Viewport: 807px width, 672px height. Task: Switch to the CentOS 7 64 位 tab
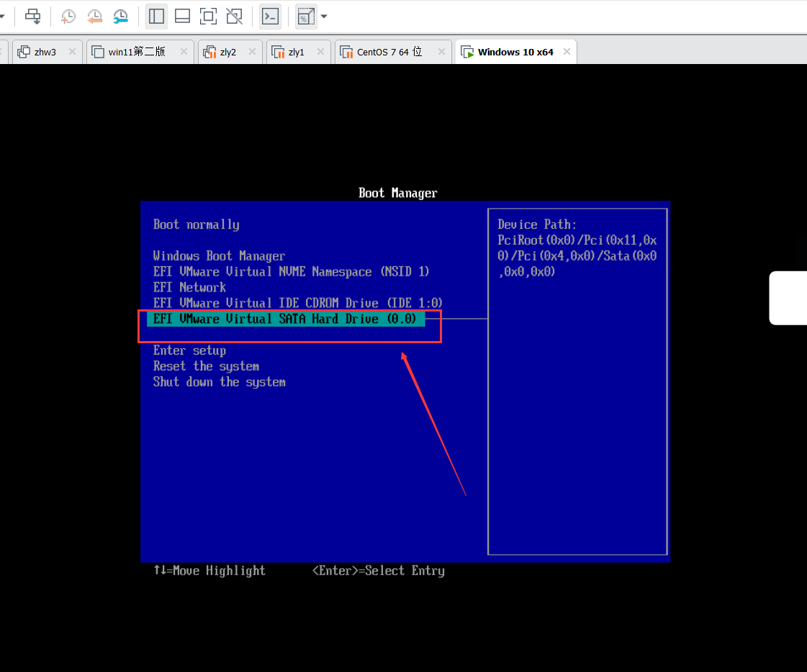[x=393, y=52]
